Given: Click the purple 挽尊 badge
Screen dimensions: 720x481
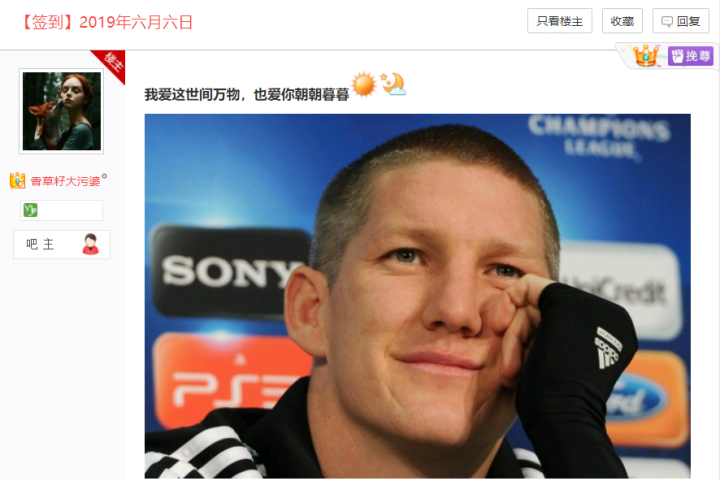Looking at the screenshot, I should (690, 56).
